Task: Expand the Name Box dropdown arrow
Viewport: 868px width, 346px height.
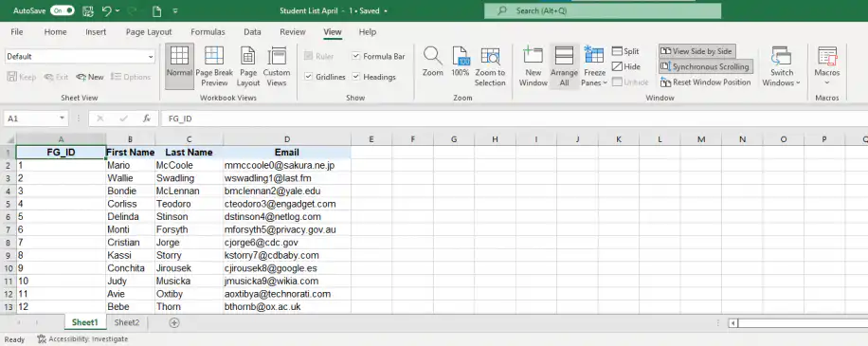Action: point(62,118)
